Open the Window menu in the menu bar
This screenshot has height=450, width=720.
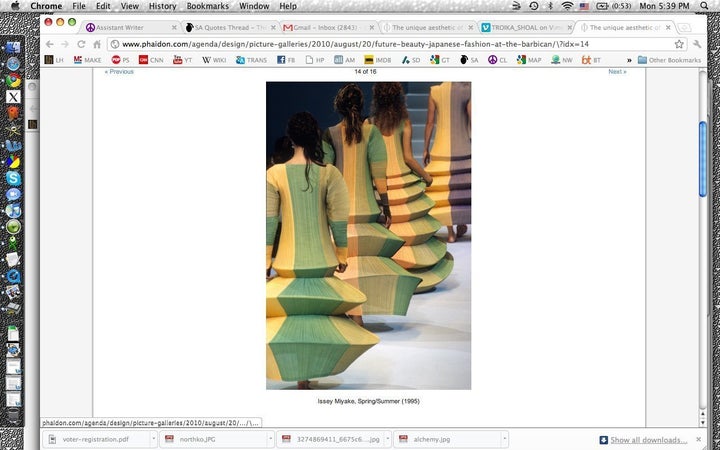tap(254, 6)
